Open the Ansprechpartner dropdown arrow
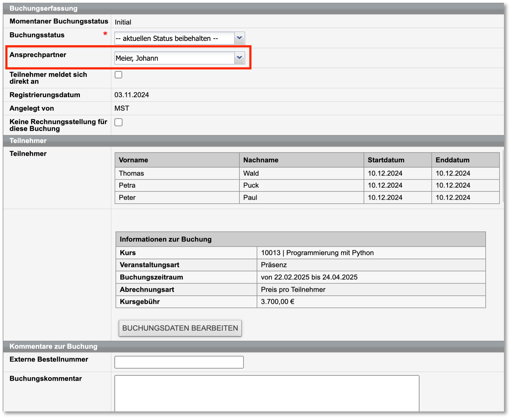 239,58
